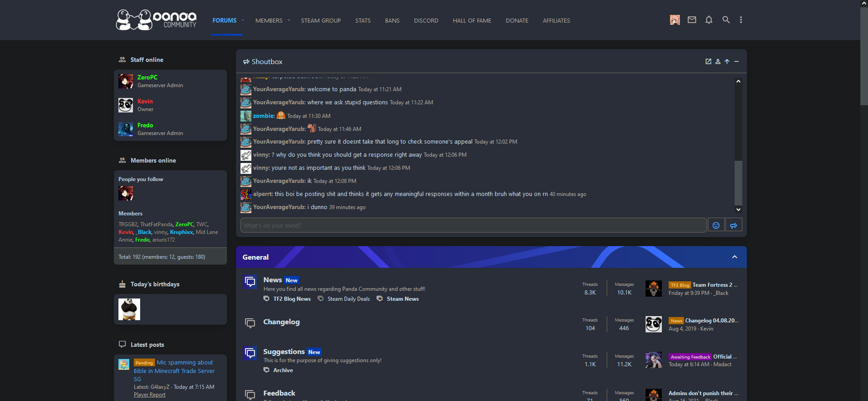868x401 pixels.
Task: Open the alerts bell icon
Action: tap(709, 20)
